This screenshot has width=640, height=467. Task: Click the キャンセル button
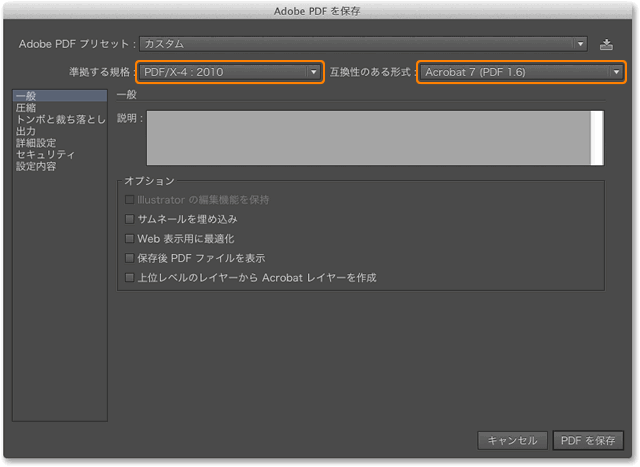click(x=513, y=441)
